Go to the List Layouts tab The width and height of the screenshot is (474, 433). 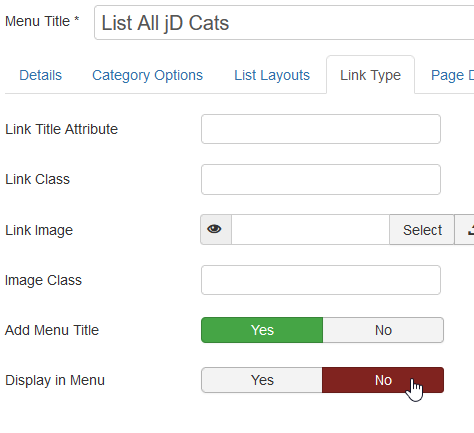(272, 75)
